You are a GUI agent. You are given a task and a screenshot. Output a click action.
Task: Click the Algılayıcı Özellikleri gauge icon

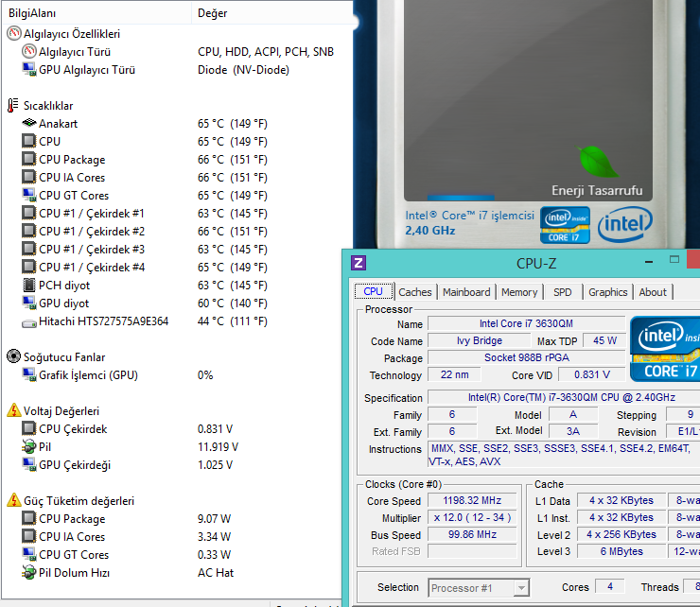14,33
